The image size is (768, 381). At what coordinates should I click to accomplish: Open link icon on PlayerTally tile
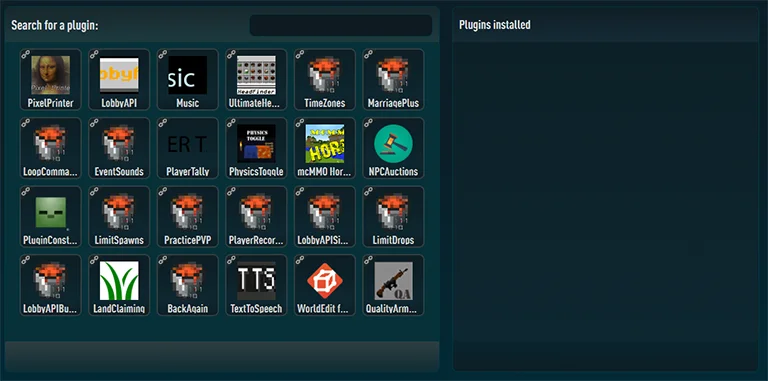point(163,122)
